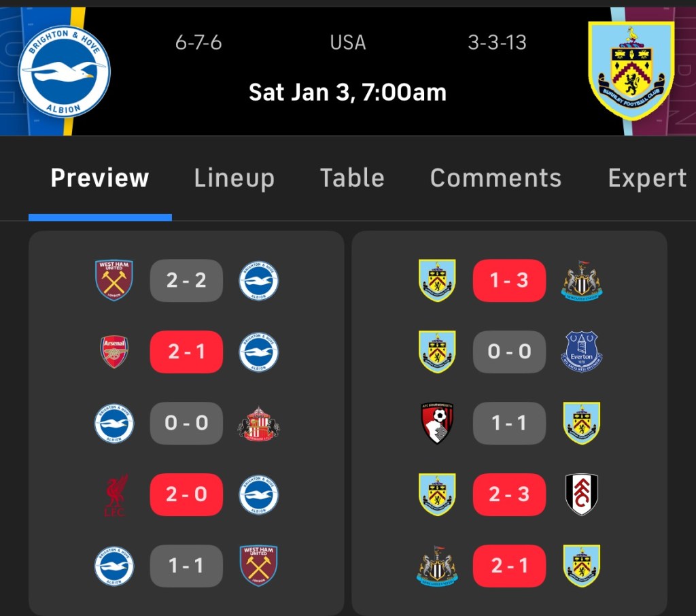The image size is (696, 616).
Task: Tap the match date Sat Jan 3, 7:00am
Action: (347, 92)
